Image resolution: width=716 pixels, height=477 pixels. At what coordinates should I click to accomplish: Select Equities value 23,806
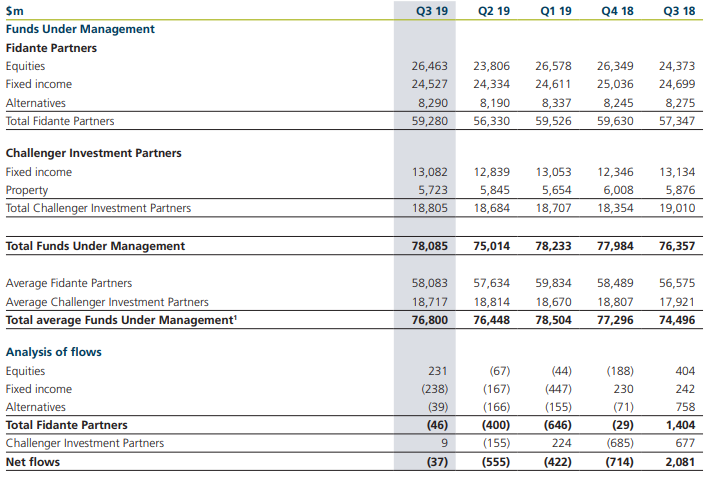point(491,66)
